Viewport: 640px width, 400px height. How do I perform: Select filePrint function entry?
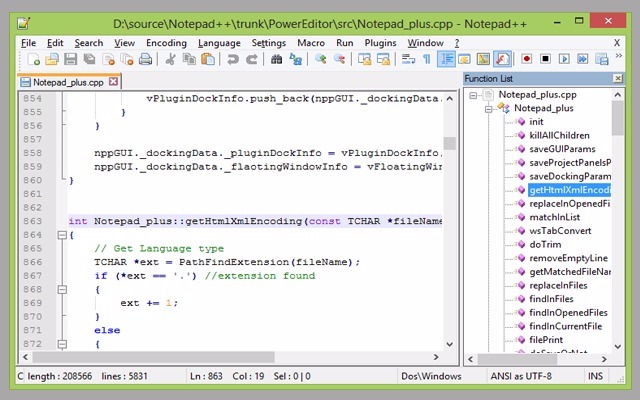[546, 340]
